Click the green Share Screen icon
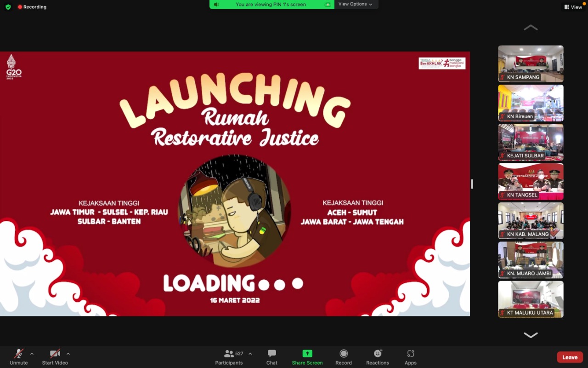 click(x=307, y=353)
